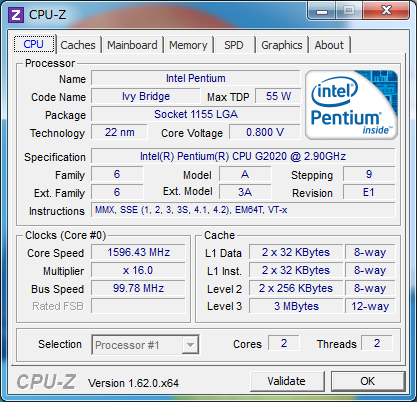
Task: Click the Package value Socket 1155 LGA
Action: [196, 114]
